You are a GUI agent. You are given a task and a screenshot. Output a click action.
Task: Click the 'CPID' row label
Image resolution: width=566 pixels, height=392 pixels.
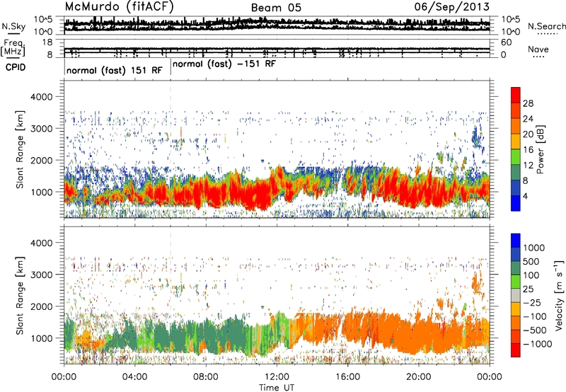click(16, 67)
